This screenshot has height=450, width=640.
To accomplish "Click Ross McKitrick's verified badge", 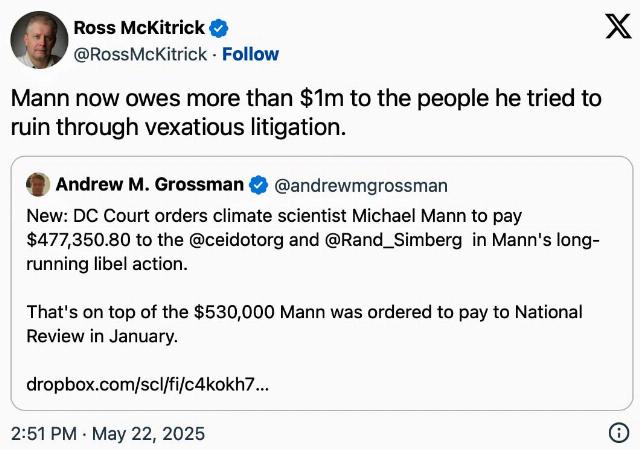I will tap(219, 28).
